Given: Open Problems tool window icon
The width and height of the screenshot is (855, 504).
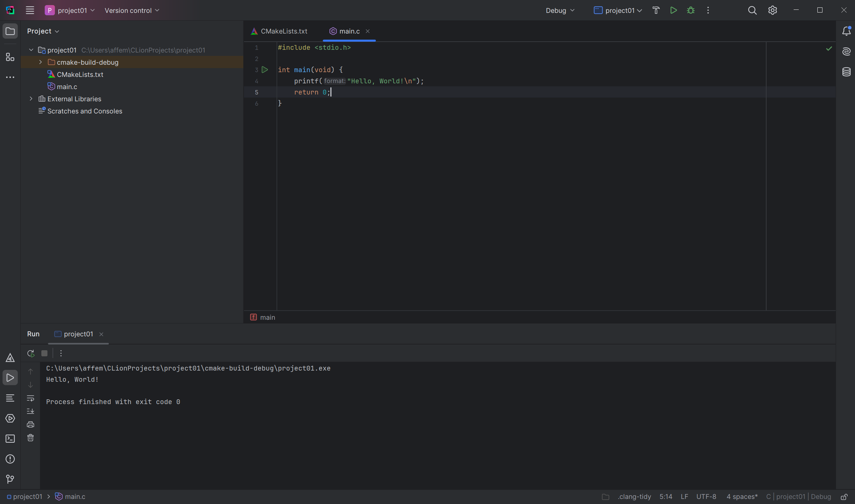Looking at the screenshot, I should coord(10,459).
